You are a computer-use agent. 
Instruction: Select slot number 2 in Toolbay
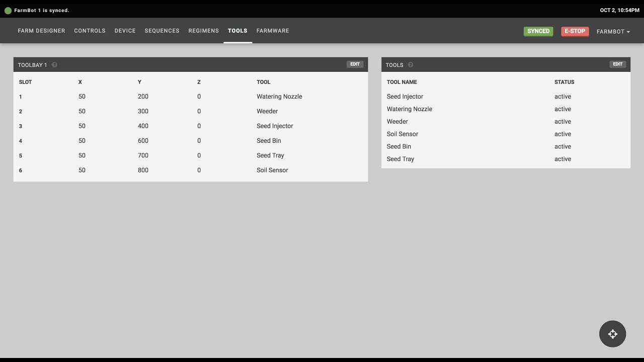pos(21,112)
